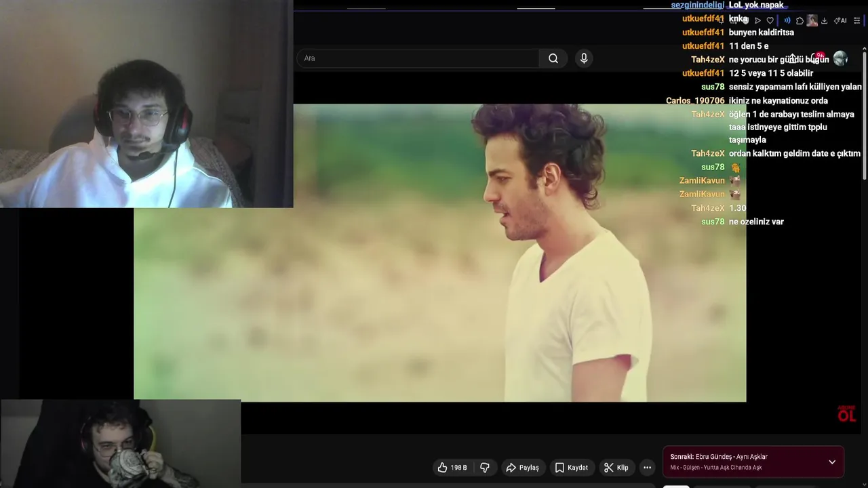Open the Paylaş share option
This screenshot has width=868, height=488.
[x=523, y=468]
